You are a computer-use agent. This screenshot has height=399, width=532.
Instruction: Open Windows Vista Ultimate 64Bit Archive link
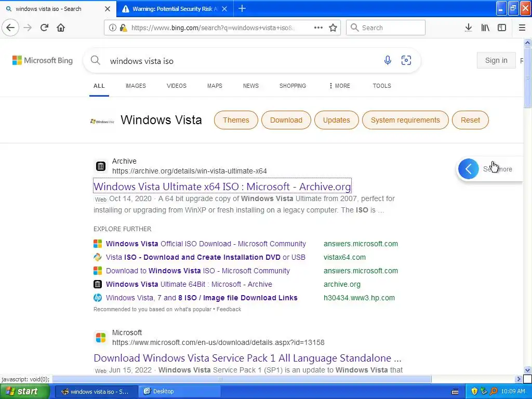point(189,284)
